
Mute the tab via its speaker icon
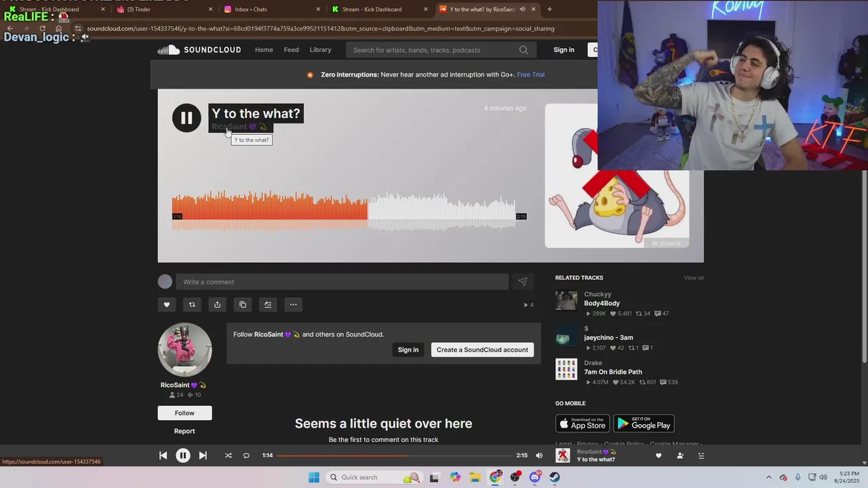click(522, 9)
